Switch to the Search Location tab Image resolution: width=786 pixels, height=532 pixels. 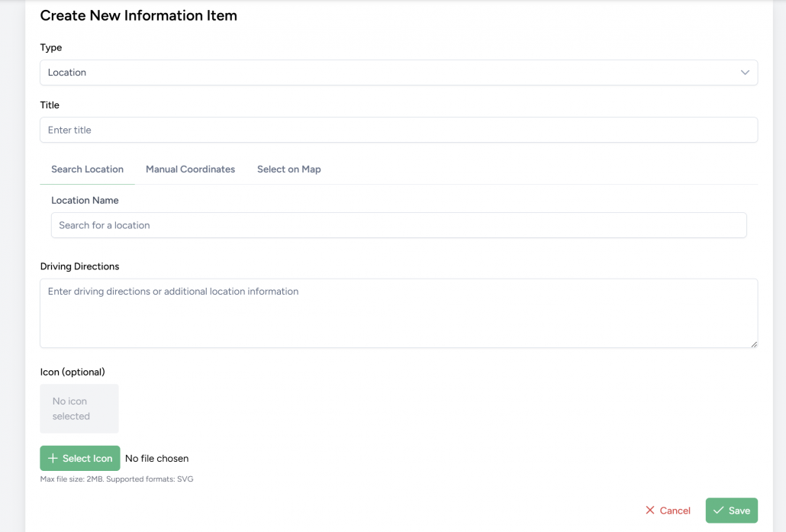click(87, 169)
